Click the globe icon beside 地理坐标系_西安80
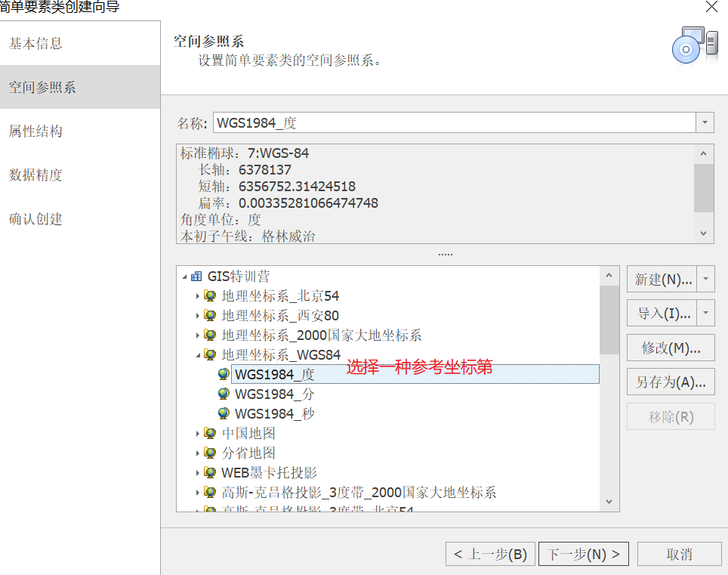Screen dimensions: 728x575 [x=211, y=315]
